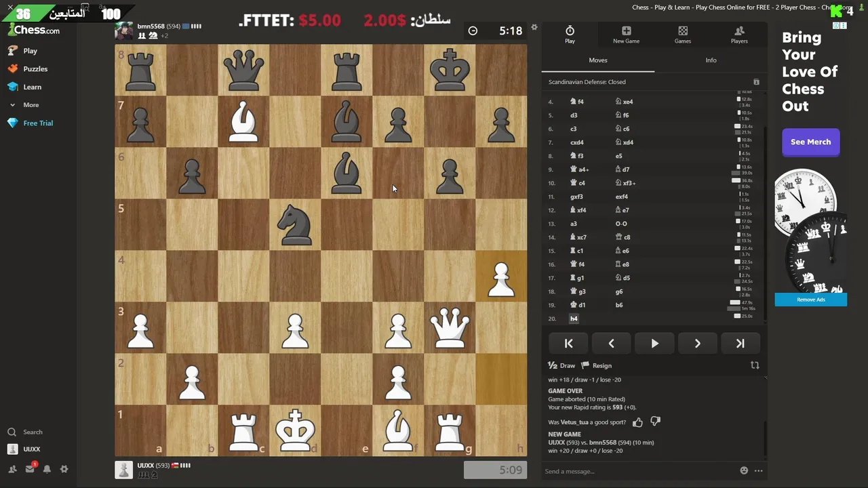The width and height of the screenshot is (868, 488).
Task: Click the See Merch button
Action: click(810, 142)
